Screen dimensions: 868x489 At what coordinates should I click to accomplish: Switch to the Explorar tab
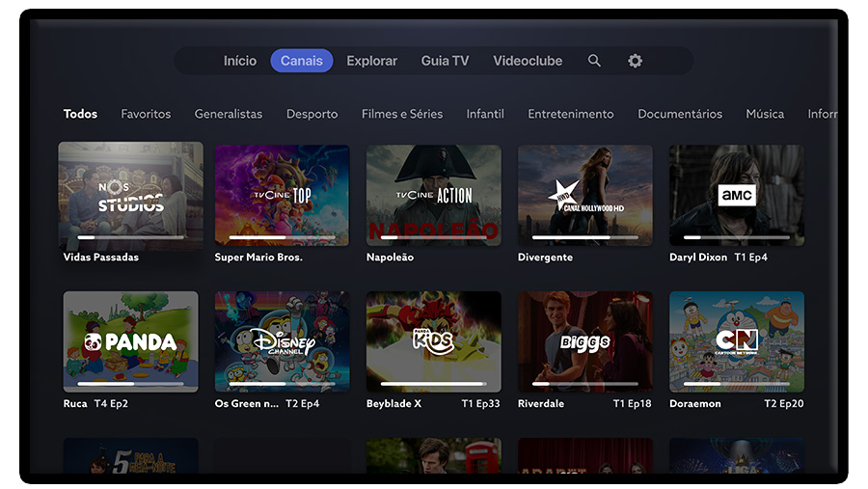(372, 61)
